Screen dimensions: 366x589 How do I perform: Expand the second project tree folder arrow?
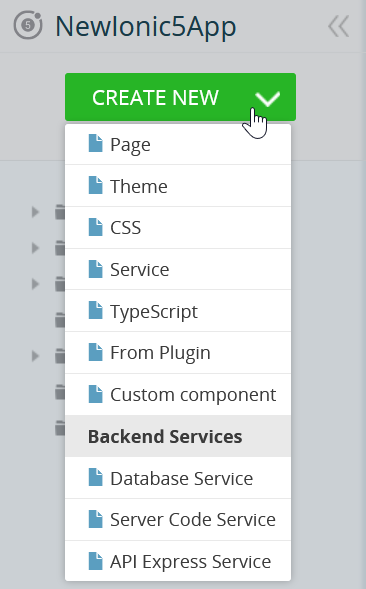click(35, 248)
